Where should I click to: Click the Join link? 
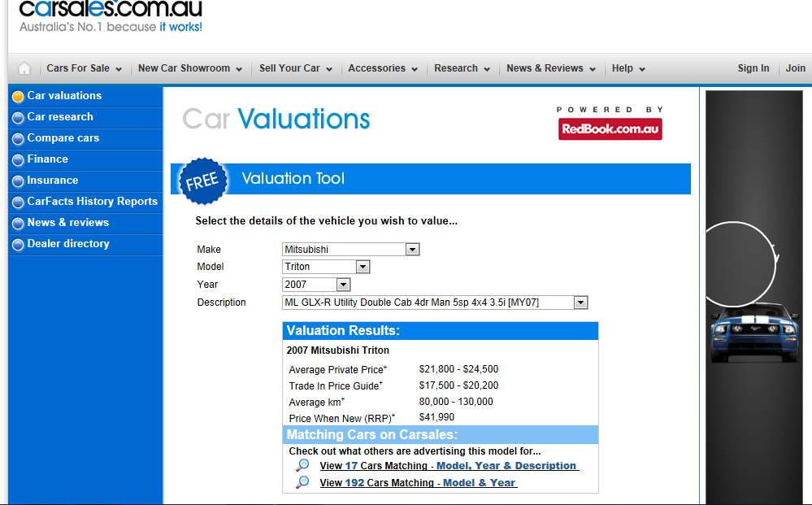795,69
